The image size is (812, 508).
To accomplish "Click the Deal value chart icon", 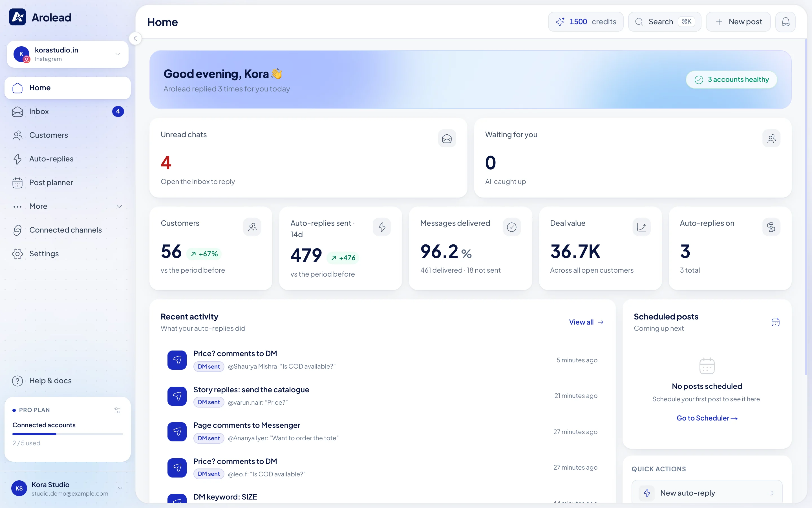I will [x=641, y=227].
